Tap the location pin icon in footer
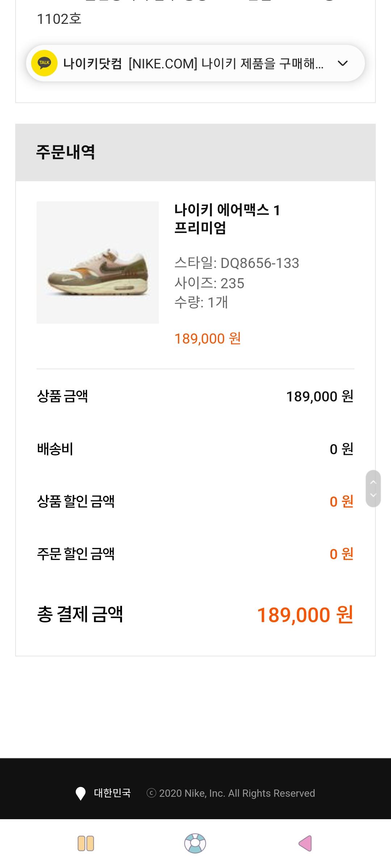The height and width of the screenshot is (868, 391). click(80, 793)
